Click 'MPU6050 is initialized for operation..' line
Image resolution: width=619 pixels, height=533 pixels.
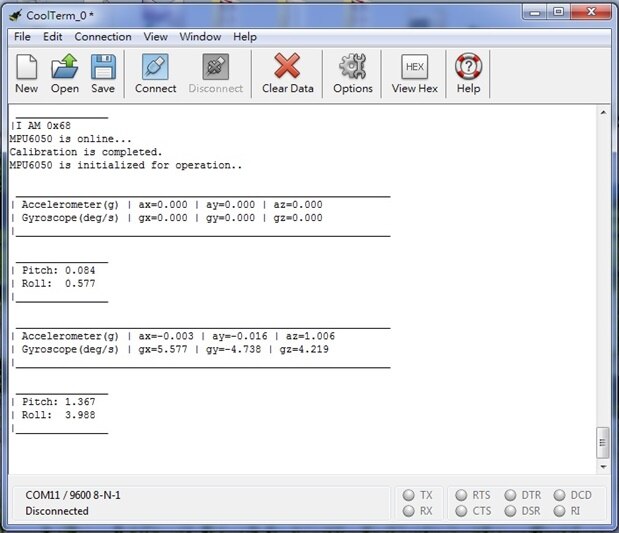pos(126,165)
